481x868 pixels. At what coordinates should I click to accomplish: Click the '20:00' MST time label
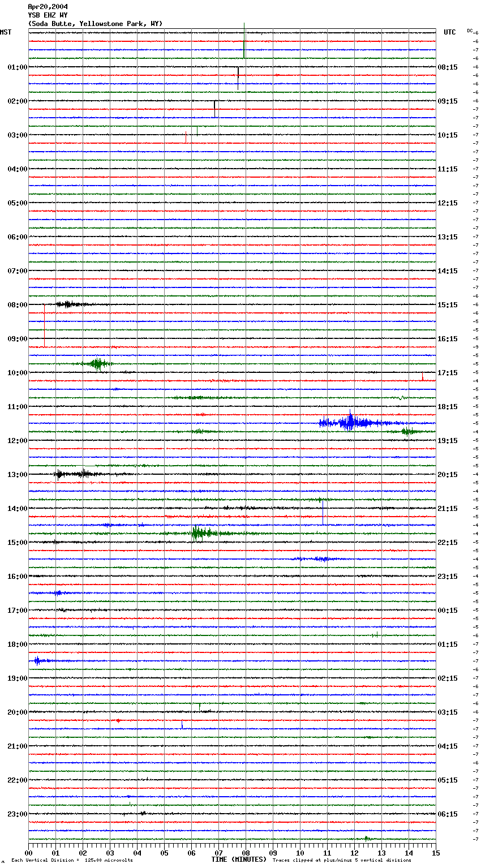click(x=18, y=712)
